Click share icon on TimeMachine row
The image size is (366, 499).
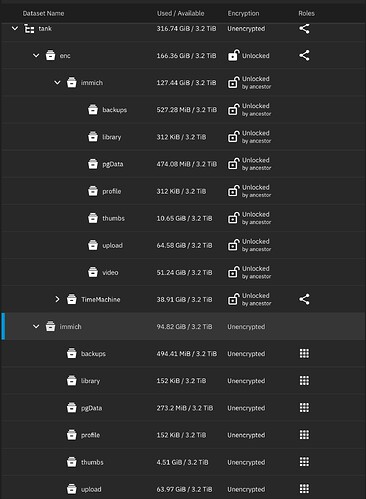coord(304,299)
